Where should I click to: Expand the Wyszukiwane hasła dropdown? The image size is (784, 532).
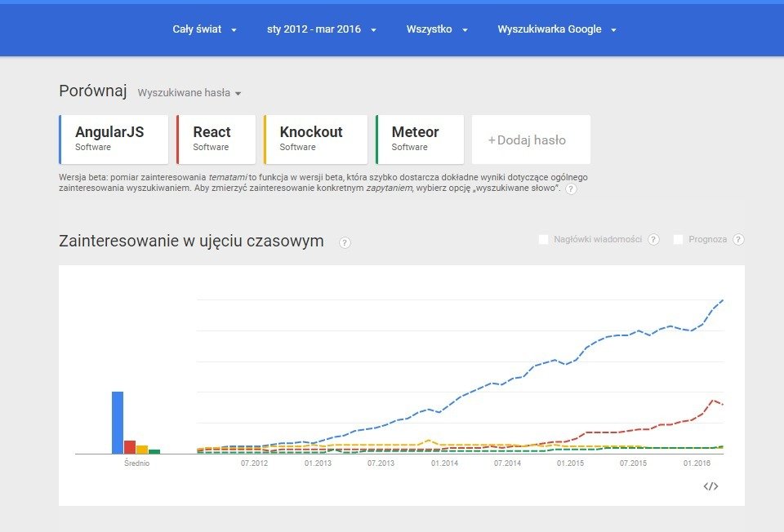pyautogui.click(x=189, y=93)
